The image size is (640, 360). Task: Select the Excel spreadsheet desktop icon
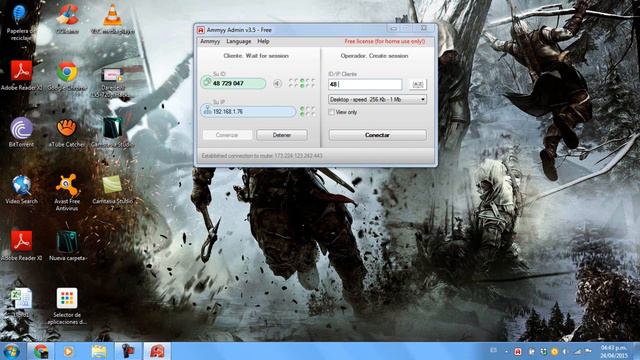[x=21, y=303]
